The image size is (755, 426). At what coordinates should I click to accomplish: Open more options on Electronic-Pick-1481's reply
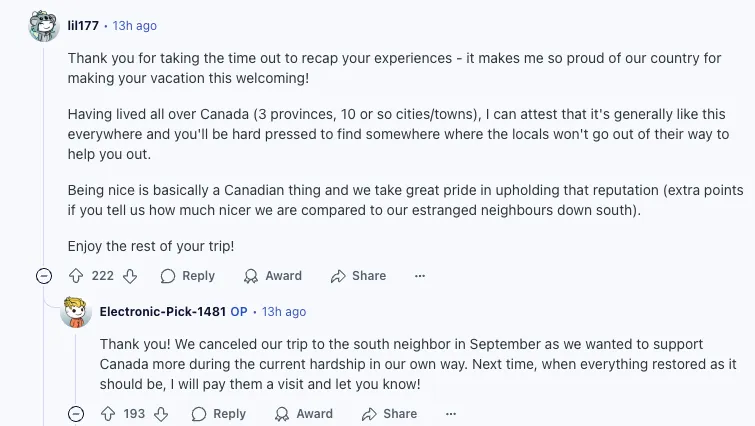click(x=451, y=414)
